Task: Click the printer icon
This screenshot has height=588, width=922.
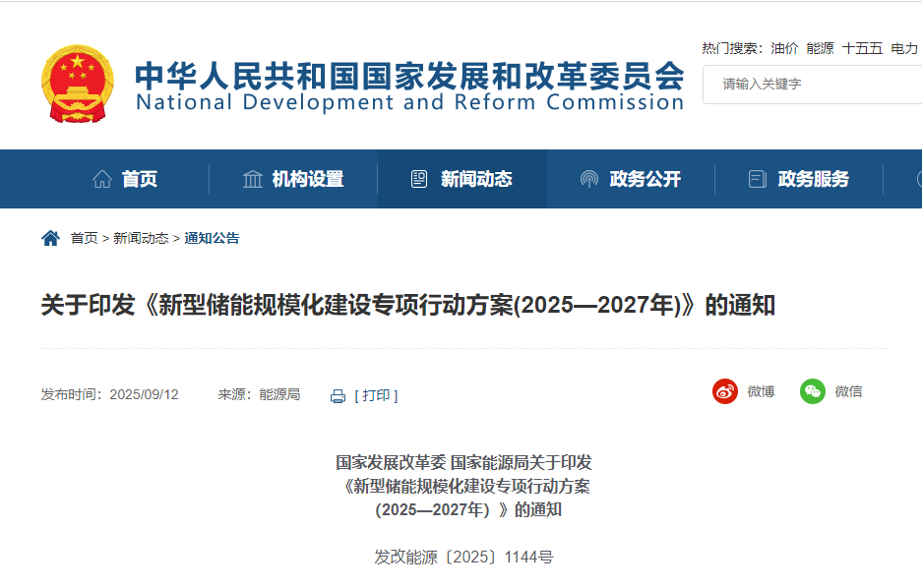Action: click(x=338, y=395)
